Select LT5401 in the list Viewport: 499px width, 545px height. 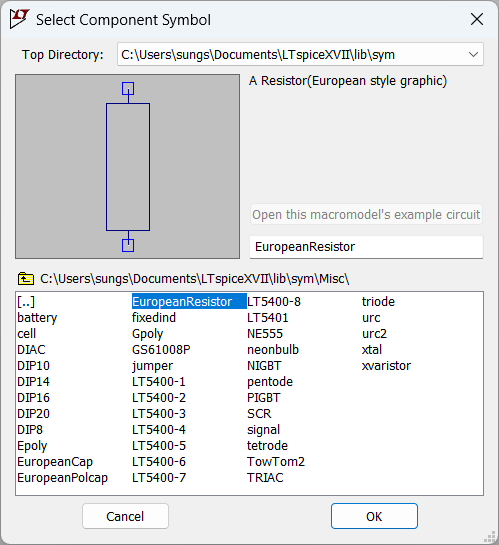pyautogui.click(x=268, y=318)
